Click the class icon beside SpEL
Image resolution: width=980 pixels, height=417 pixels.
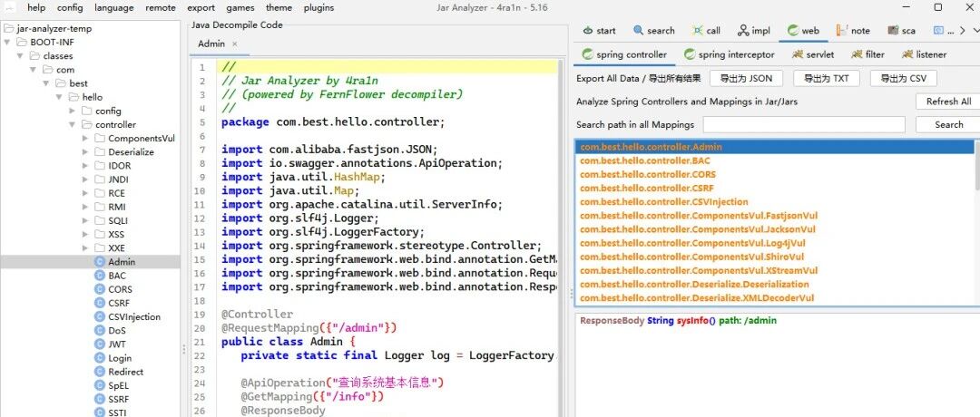tap(100, 385)
